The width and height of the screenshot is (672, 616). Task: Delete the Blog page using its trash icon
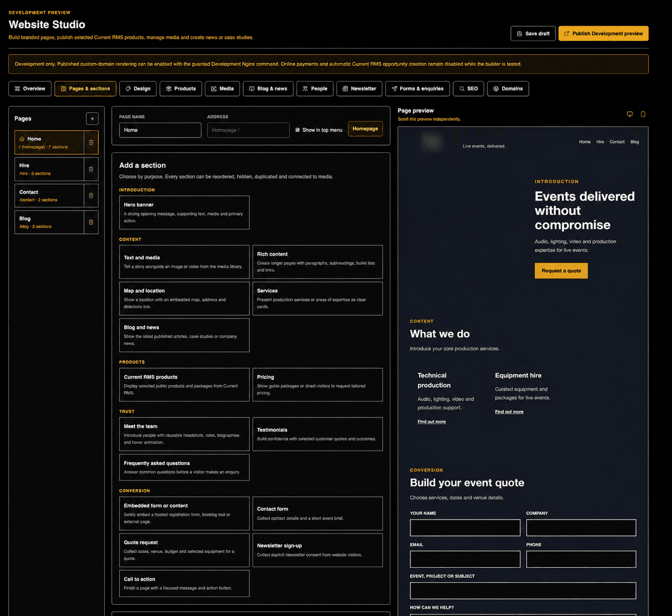[91, 222]
